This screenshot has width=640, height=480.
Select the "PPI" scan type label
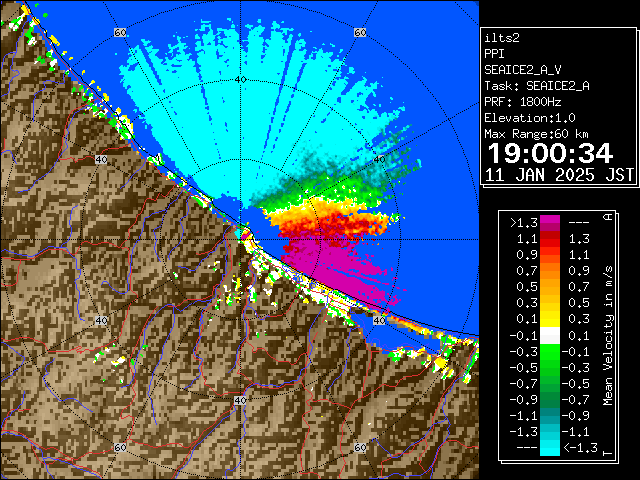click(x=494, y=54)
